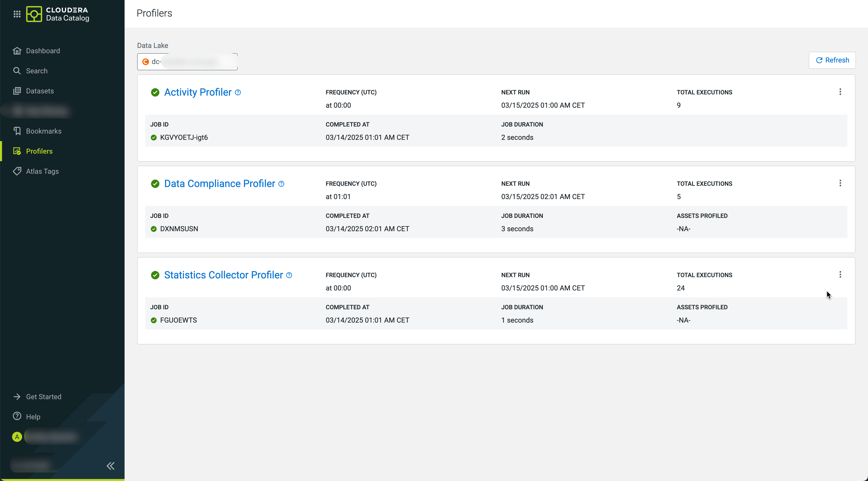The image size is (868, 481).
Task: Go to Dashboard in sidebar
Action: click(x=43, y=51)
